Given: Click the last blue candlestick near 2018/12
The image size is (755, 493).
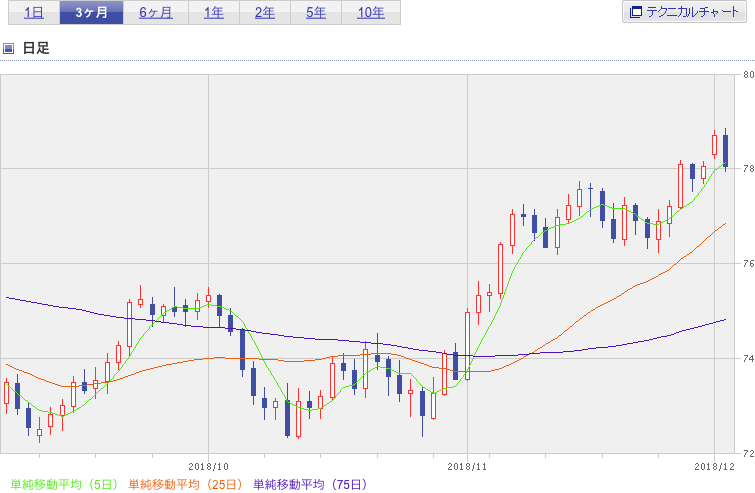Looking at the screenshot, I should pyautogui.click(x=726, y=151).
